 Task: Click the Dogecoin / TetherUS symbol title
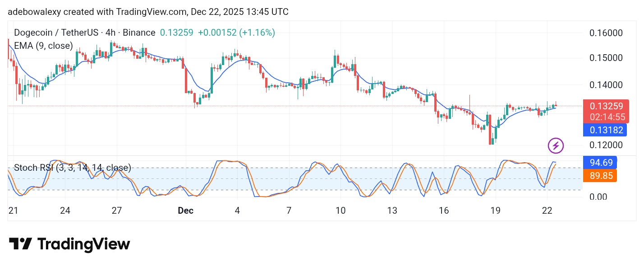84,33
